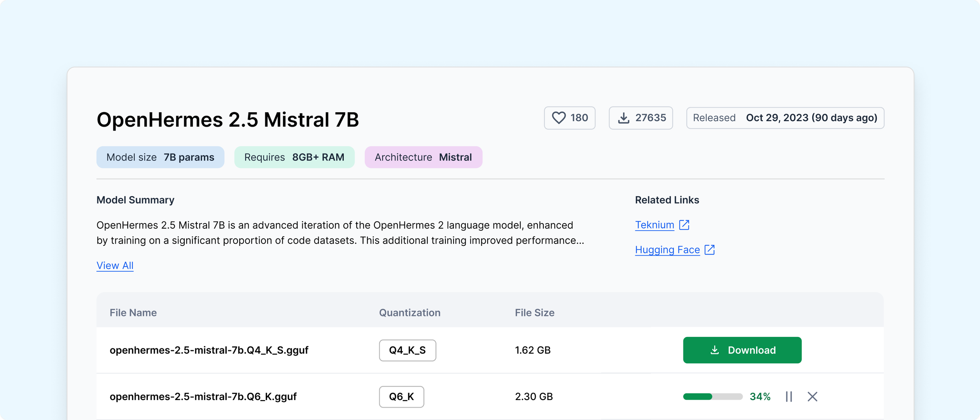
Task: Click the Requires 8GB+ RAM tag
Action: pos(294,157)
